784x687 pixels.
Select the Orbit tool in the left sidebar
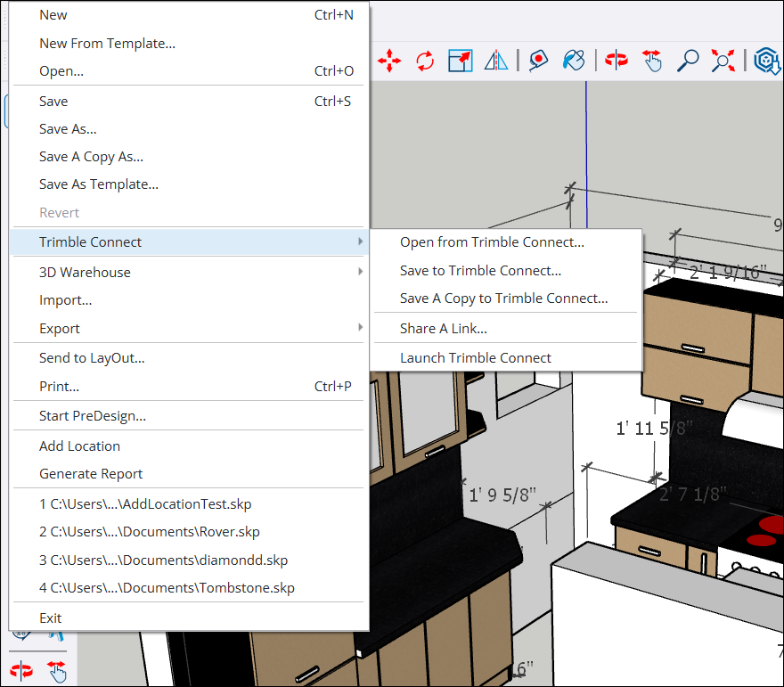pyautogui.click(x=21, y=671)
